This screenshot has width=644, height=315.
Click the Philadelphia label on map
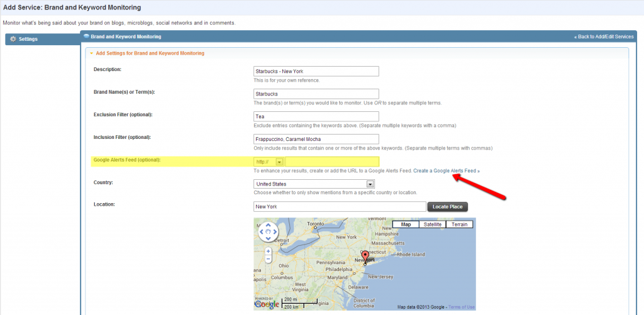coord(339,269)
